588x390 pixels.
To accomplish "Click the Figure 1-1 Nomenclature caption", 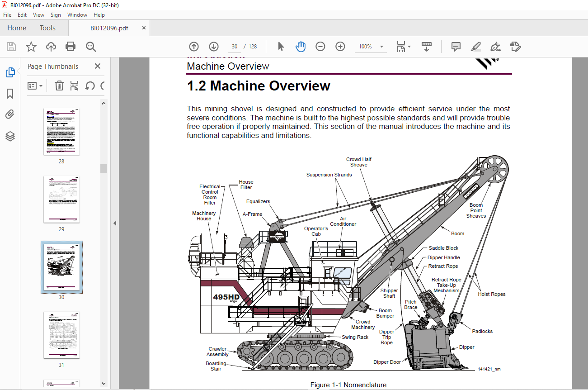I will click(348, 385).
